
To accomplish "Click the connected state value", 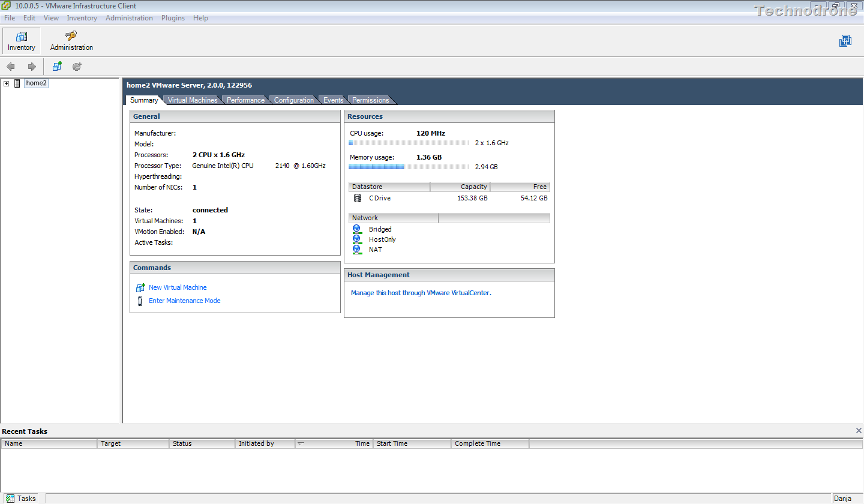I will (210, 210).
